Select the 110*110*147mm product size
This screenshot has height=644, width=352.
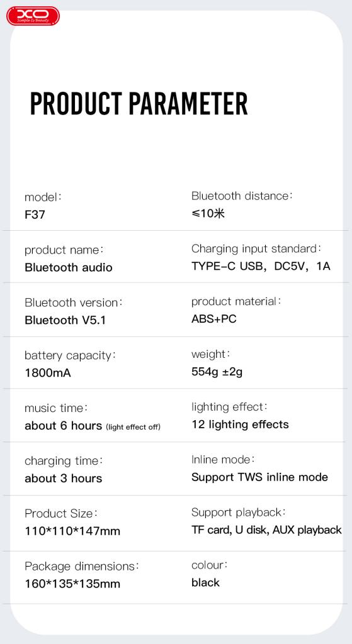[72, 531]
